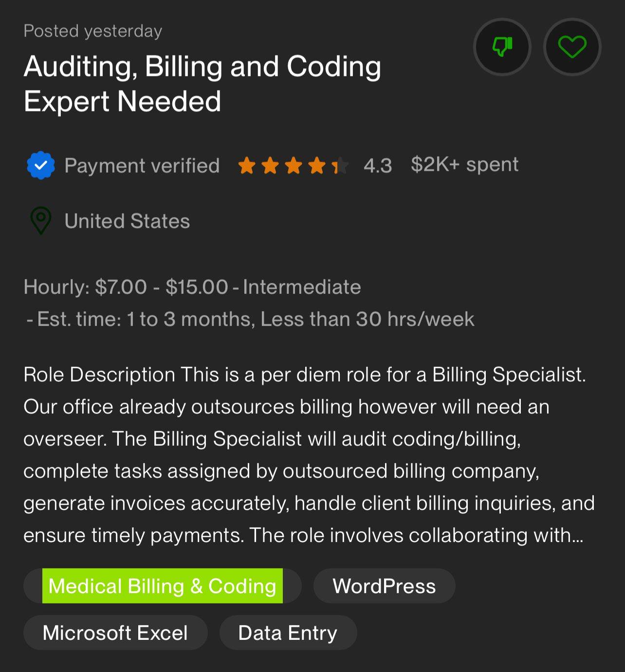Image resolution: width=625 pixels, height=672 pixels.
Task: Click the blue payment verified badge
Action: pyautogui.click(x=41, y=165)
